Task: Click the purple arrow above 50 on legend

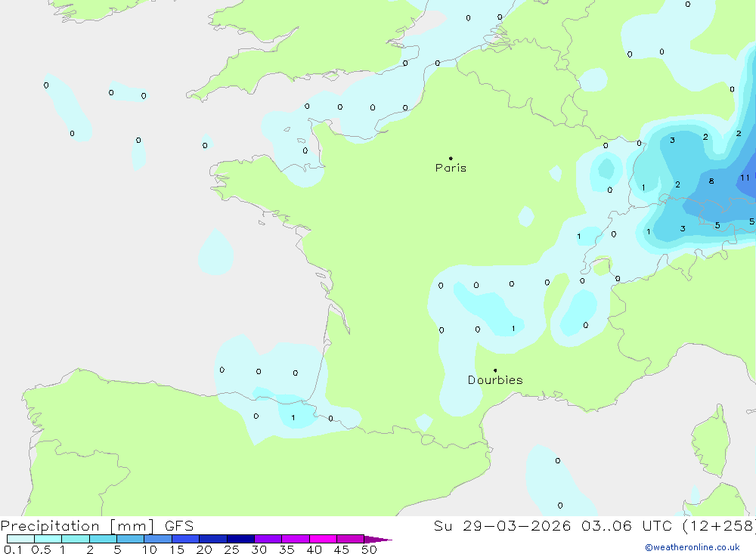Action: point(377,540)
